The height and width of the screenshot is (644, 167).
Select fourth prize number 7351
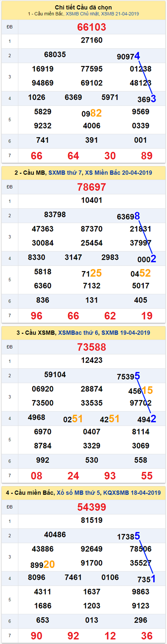click(x=147, y=579)
